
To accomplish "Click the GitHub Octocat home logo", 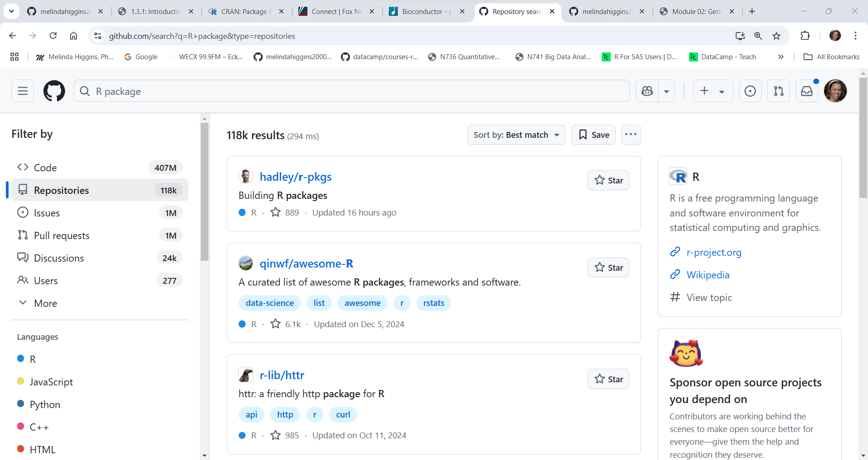I will (54, 91).
